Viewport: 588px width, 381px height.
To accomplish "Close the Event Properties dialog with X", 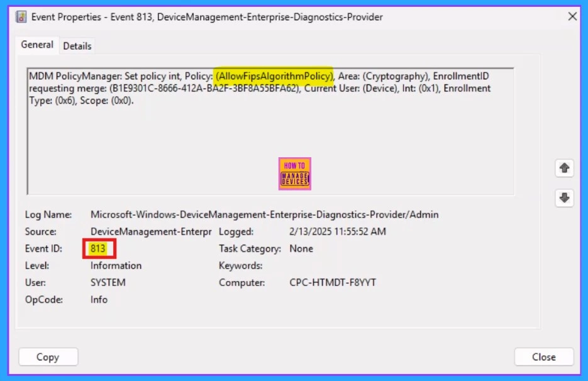I will click(572, 16).
